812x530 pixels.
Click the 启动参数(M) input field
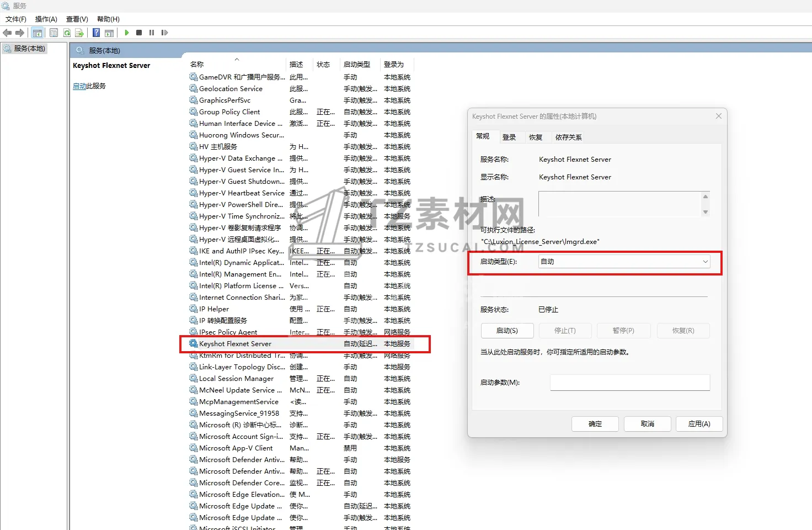pyautogui.click(x=630, y=383)
